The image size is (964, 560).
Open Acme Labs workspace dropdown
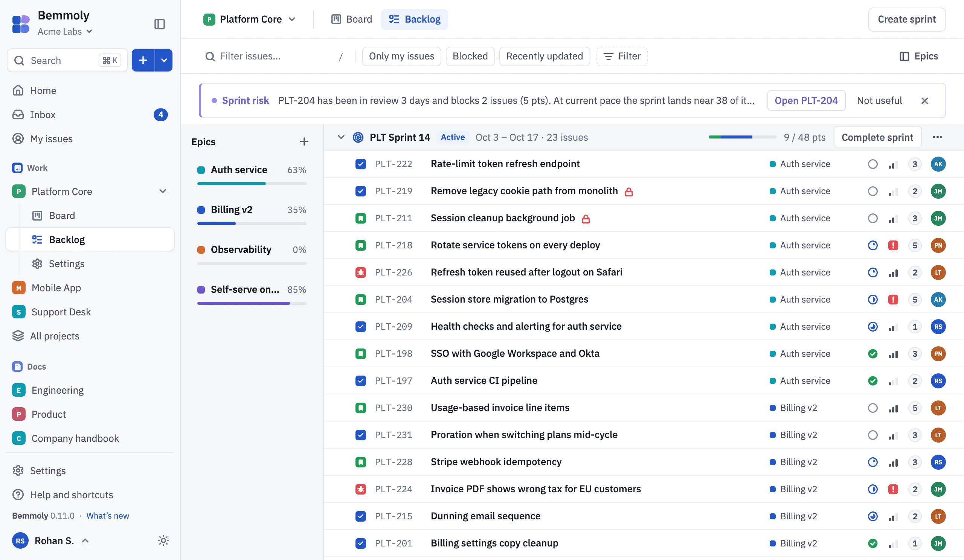pos(65,31)
